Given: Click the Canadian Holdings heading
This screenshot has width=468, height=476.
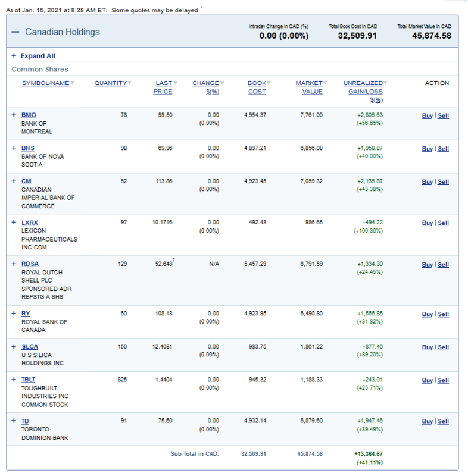Looking at the screenshot, I should point(63,32).
